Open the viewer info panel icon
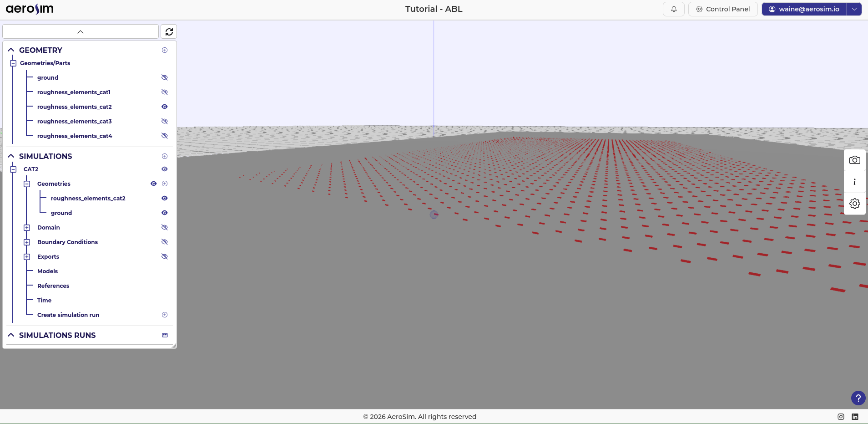 pyautogui.click(x=854, y=182)
